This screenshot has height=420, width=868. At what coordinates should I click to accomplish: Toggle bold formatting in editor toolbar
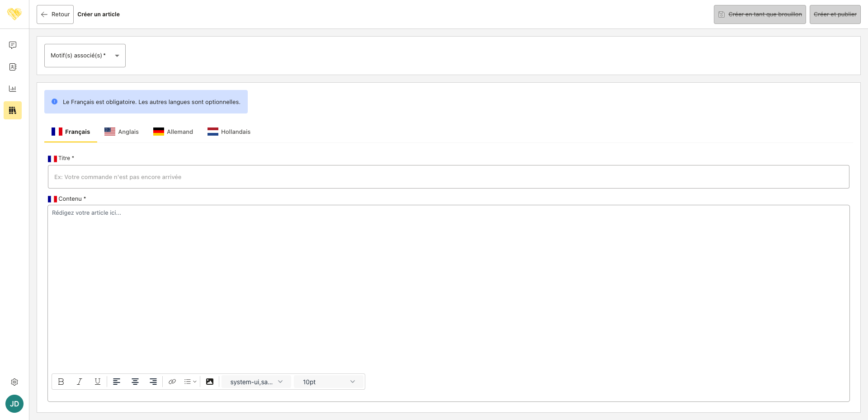(61, 382)
